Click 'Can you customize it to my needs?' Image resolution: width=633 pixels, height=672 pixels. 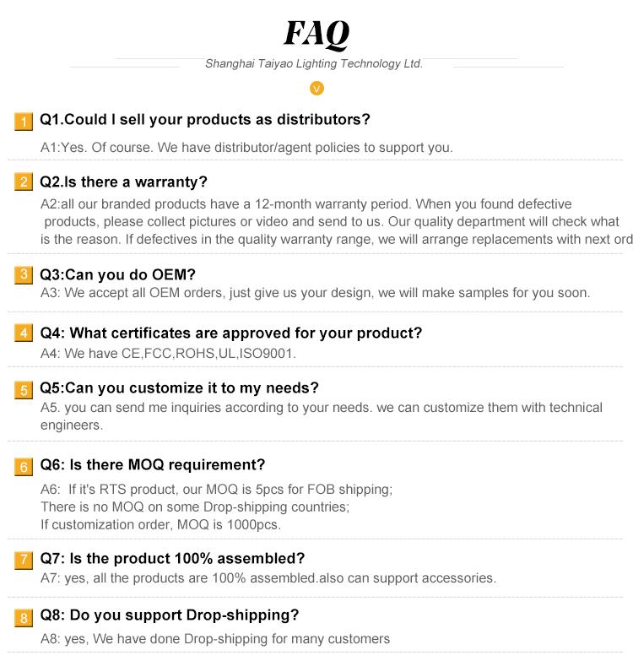click(x=180, y=388)
